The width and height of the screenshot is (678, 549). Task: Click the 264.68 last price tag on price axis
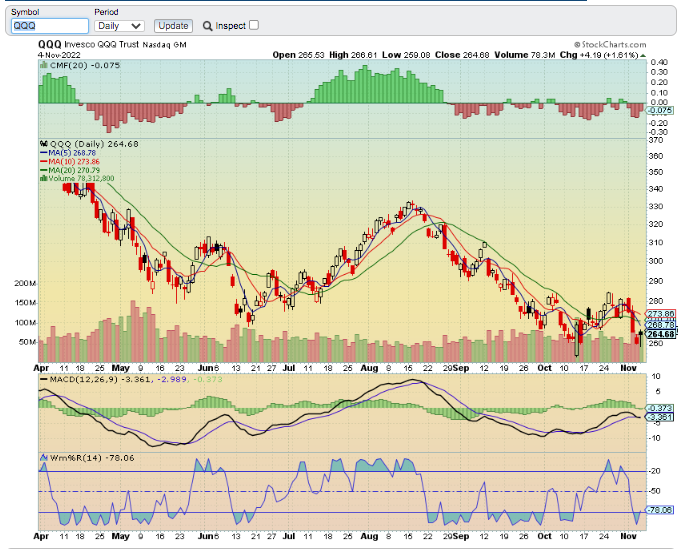(661, 334)
